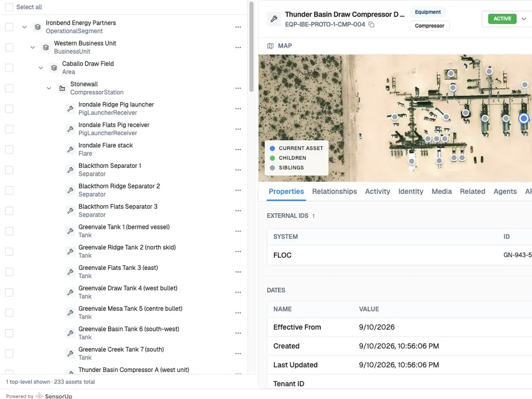Open more options for Greenvale Draw Tank 4
This screenshot has width=532, height=399.
[238, 292]
